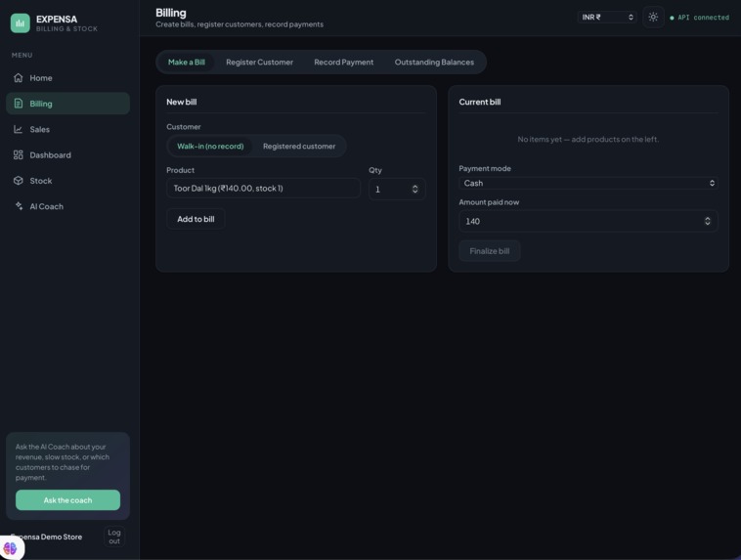Screen dimensions: 741x560
Task: Click the Expensa logo icon
Action: (21, 22)
